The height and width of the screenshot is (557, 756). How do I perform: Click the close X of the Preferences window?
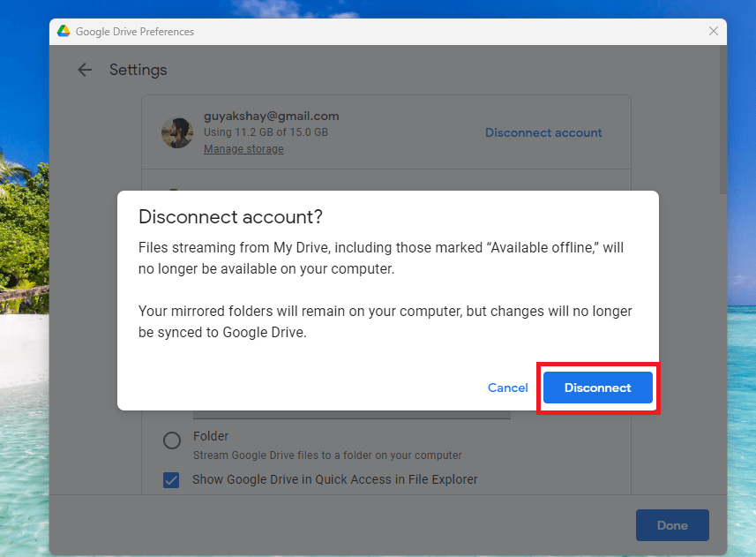(x=713, y=31)
